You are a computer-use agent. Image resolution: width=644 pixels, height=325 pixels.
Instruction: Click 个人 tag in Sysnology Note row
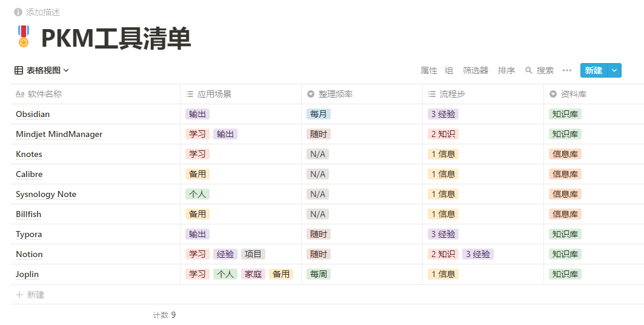click(198, 194)
